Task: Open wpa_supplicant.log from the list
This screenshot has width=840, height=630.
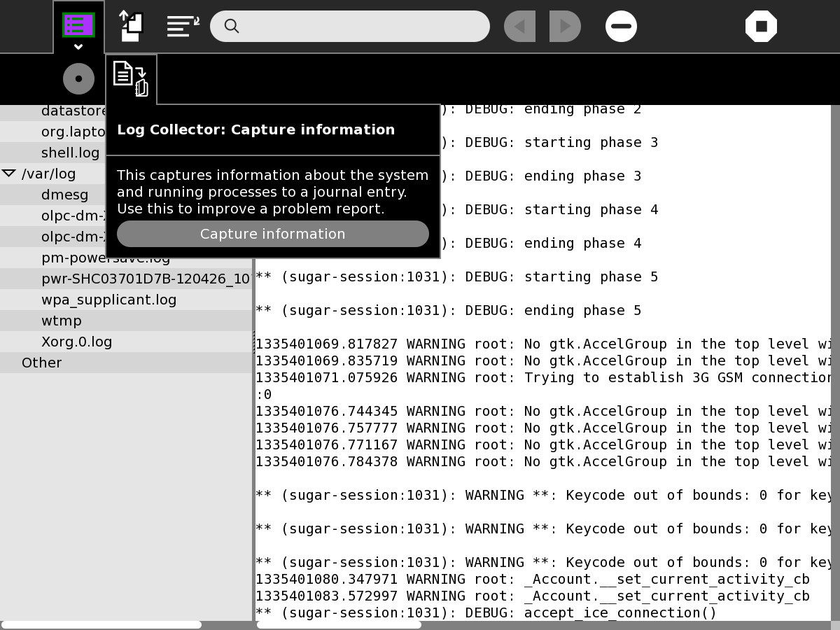Action: pos(108,300)
